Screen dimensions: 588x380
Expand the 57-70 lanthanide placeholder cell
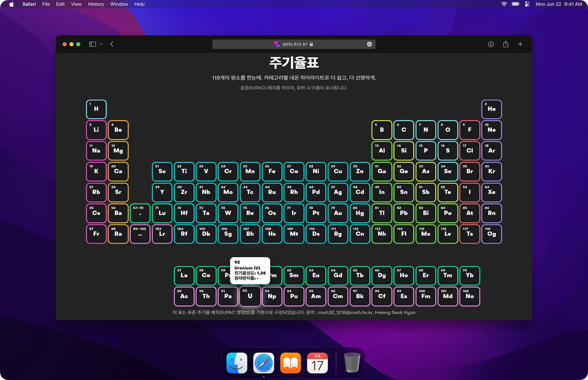[x=140, y=213]
